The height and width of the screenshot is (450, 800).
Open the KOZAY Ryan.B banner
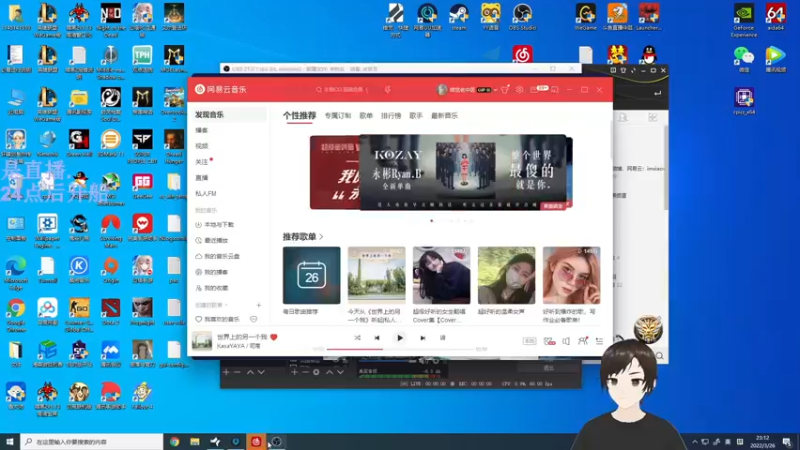pos(463,172)
